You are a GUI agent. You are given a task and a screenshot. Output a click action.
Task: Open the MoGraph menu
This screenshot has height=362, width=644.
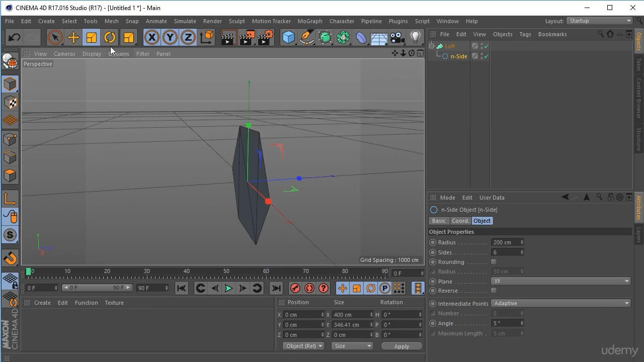tap(309, 21)
